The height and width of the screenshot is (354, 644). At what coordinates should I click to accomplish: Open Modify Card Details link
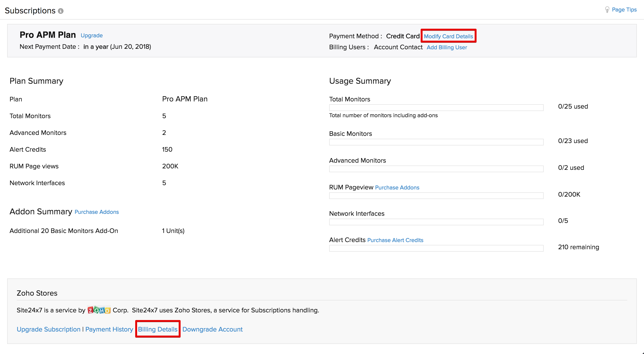tap(448, 36)
